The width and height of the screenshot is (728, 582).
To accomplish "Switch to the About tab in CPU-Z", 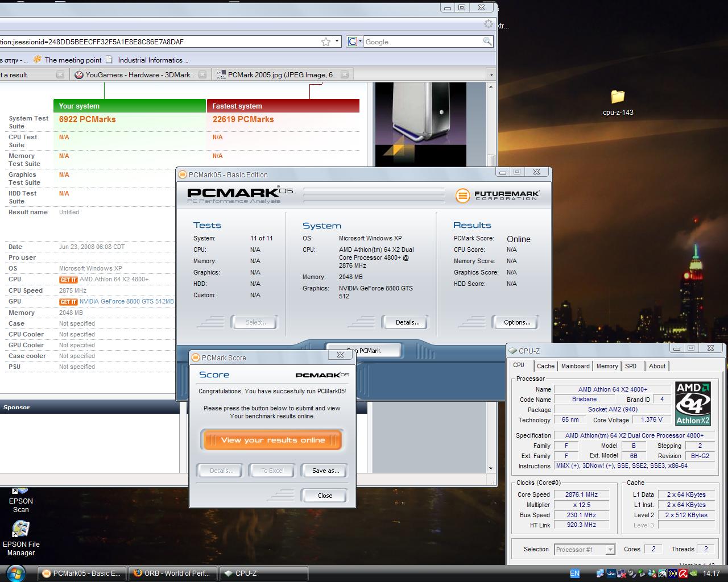I will click(x=657, y=366).
